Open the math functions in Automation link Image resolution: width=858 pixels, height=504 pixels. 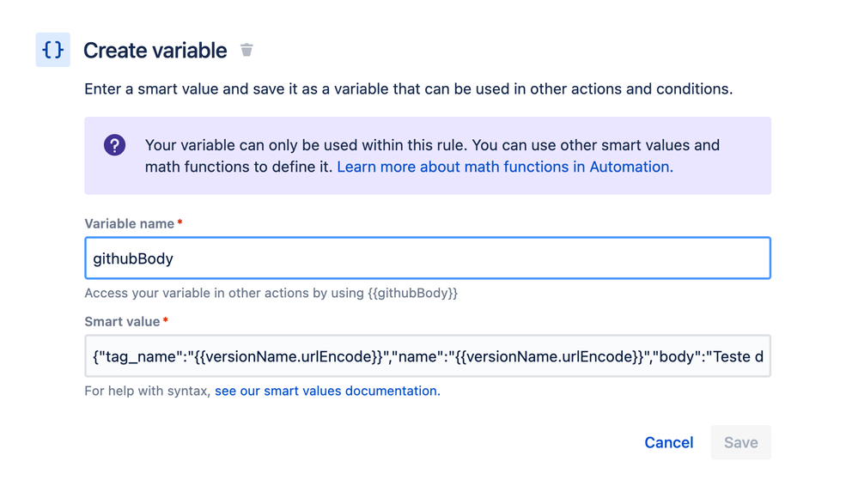(x=505, y=167)
